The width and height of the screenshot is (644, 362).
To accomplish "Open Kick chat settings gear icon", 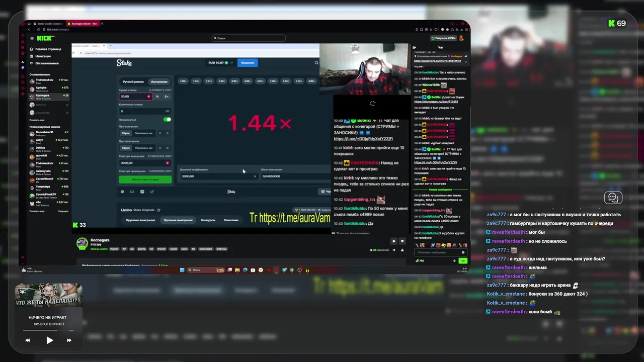I will pos(454,260).
